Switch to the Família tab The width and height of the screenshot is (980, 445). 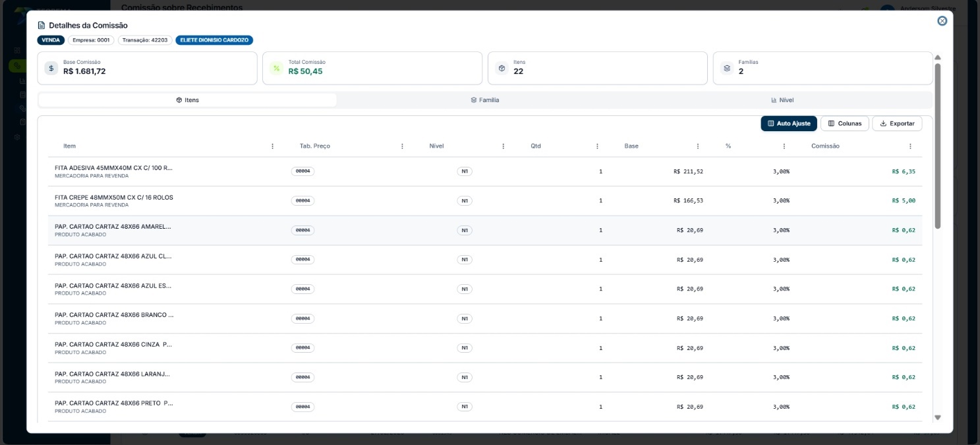485,100
